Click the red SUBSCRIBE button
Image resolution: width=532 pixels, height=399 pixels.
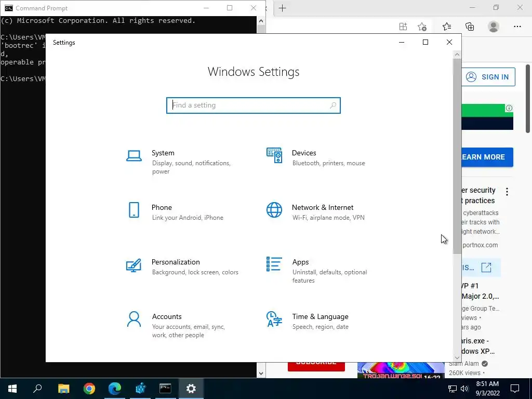pos(316,366)
